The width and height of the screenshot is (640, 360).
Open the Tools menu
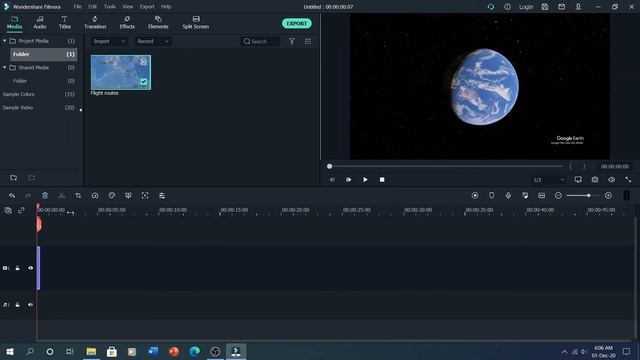pos(109,7)
